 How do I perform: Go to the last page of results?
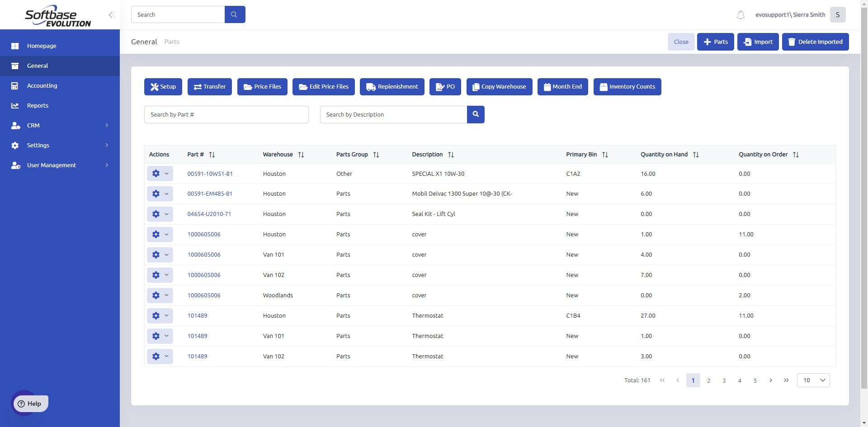[786, 380]
